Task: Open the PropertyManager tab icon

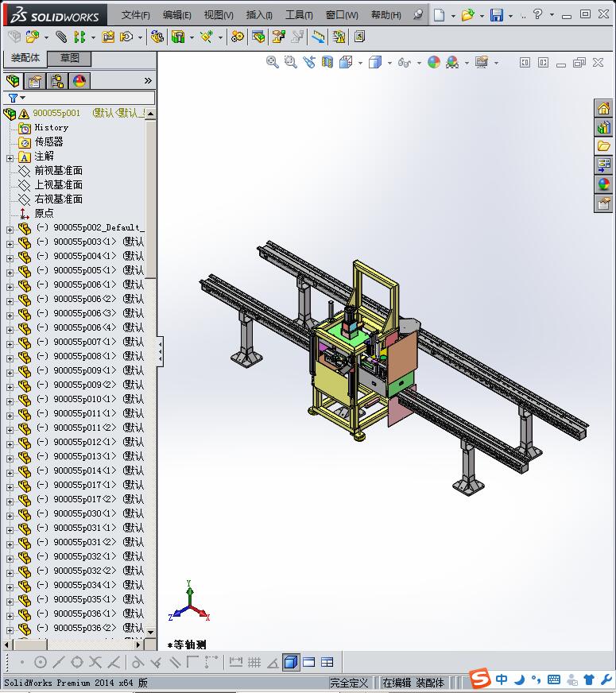Action: point(34,81)
